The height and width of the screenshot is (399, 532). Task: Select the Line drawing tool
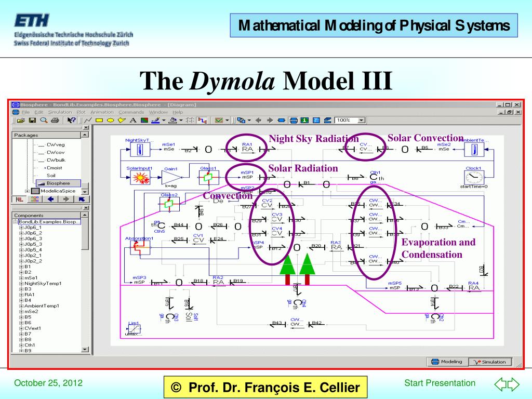[x=88, y=120]
